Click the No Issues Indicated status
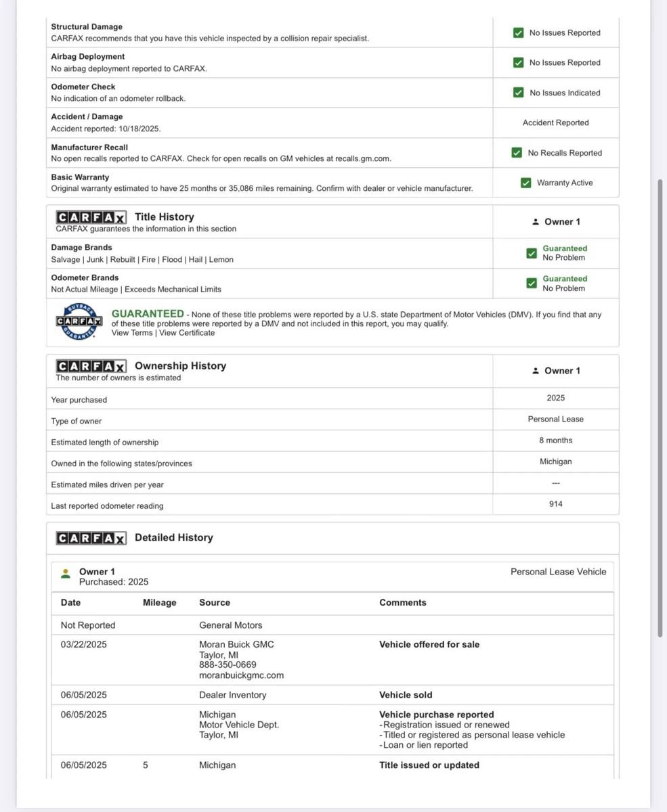This screenshot has width=667, height=812. (x=565, y=93)
